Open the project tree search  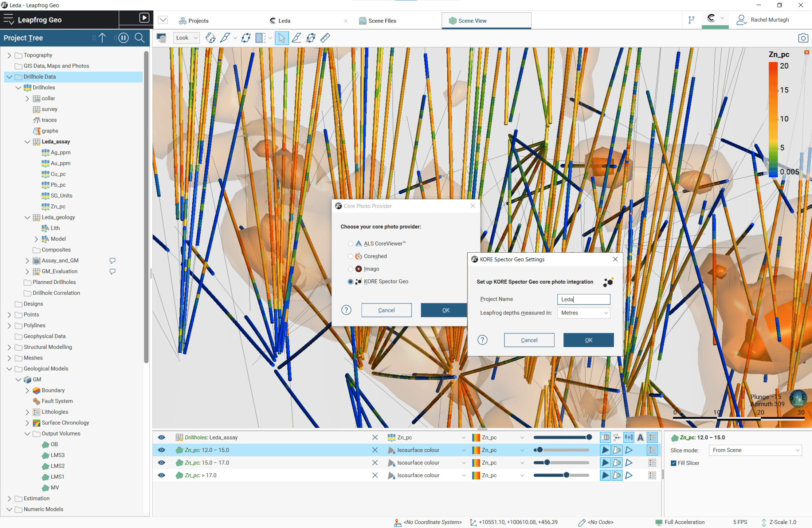coord(140,38)
